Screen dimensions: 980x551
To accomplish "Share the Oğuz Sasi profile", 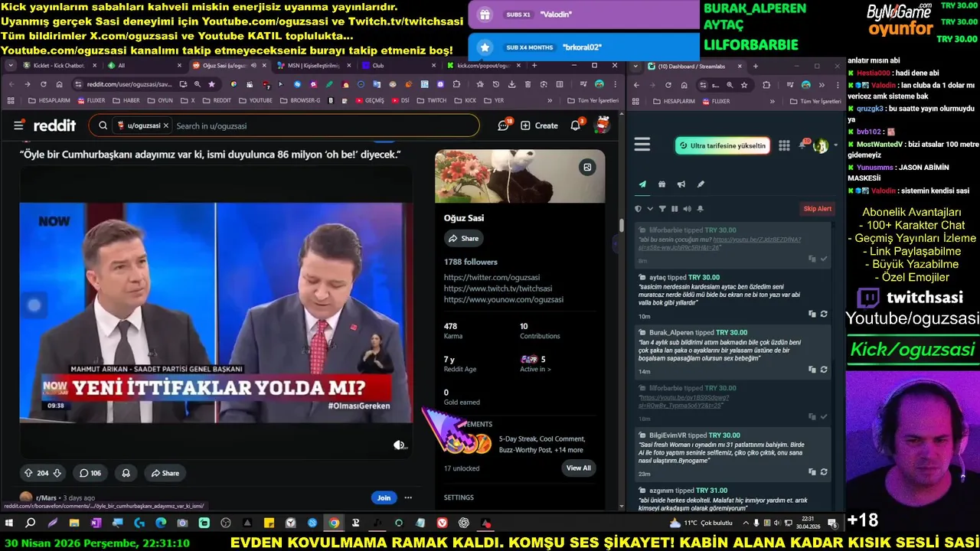I will [463, 239].
